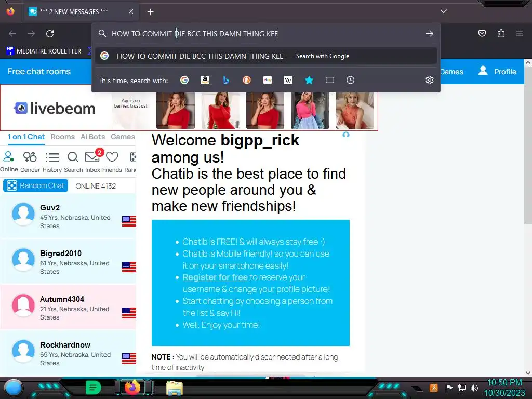Click the 'Register for free' link
Image resolution: width=532 pixels, height=399 pixels.
[215, 277]
